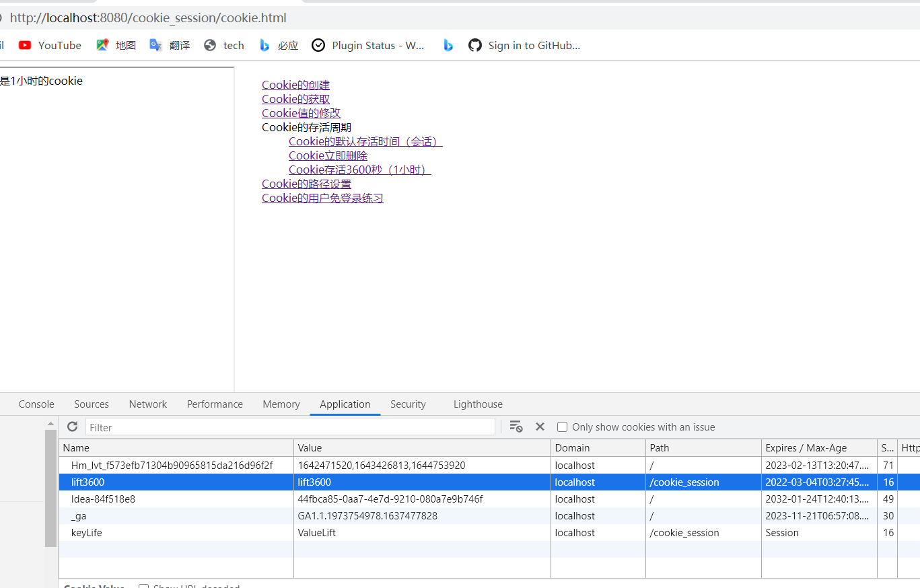This screenshot has height=588, width=920.
Task: Open Cookie的默认存活时间（会话） link
Action: point(365,141)
